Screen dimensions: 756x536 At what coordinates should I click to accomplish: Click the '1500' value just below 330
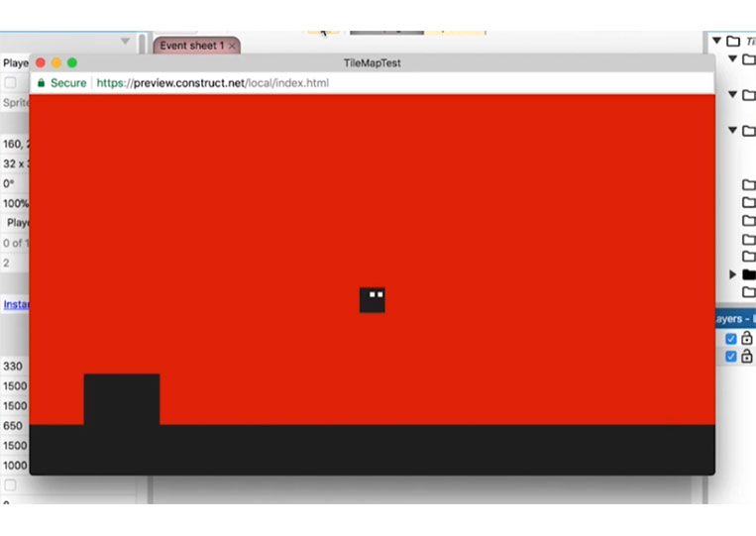pyautogui.click(x=15, y=386)
